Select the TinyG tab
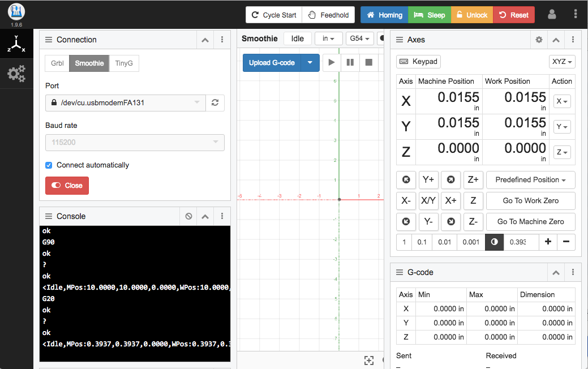The width and height of the screenshot is (588, 369). coord(124,63)
